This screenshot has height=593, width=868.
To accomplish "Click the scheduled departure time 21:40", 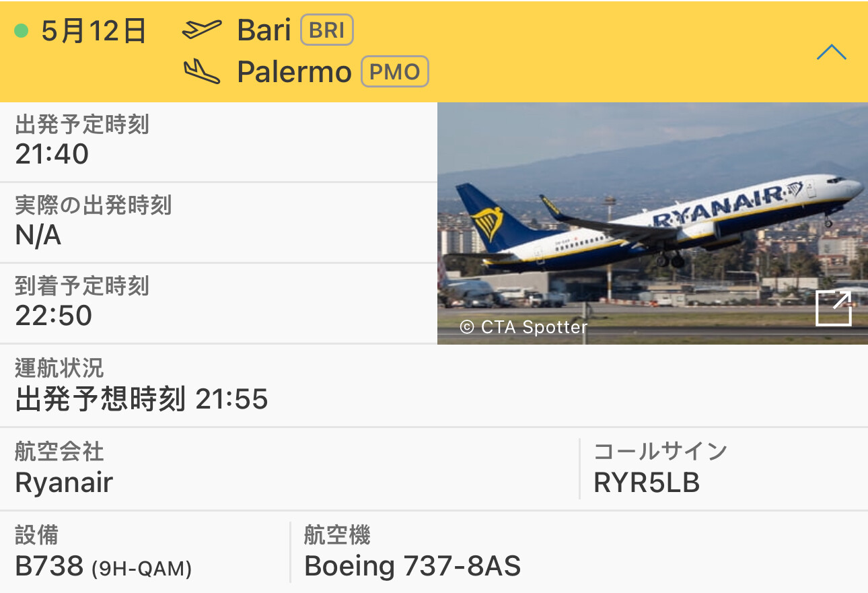I will pos(52,154).
